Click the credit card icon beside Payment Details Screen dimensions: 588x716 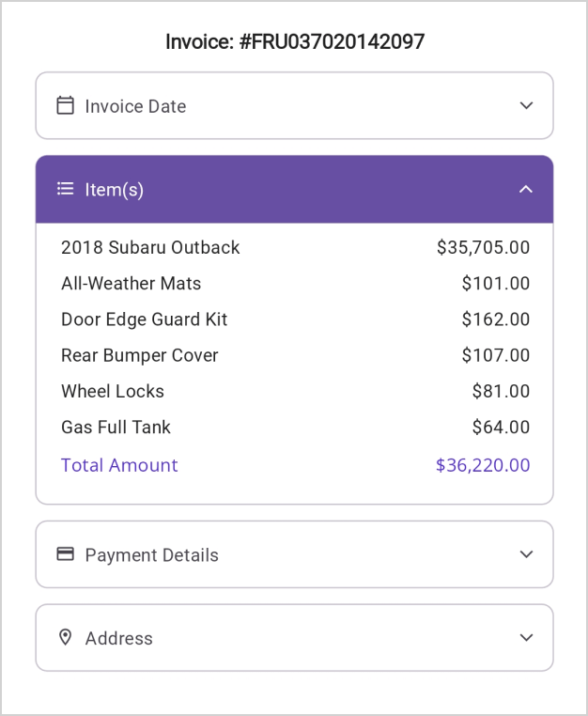click(x=65, y=554)
